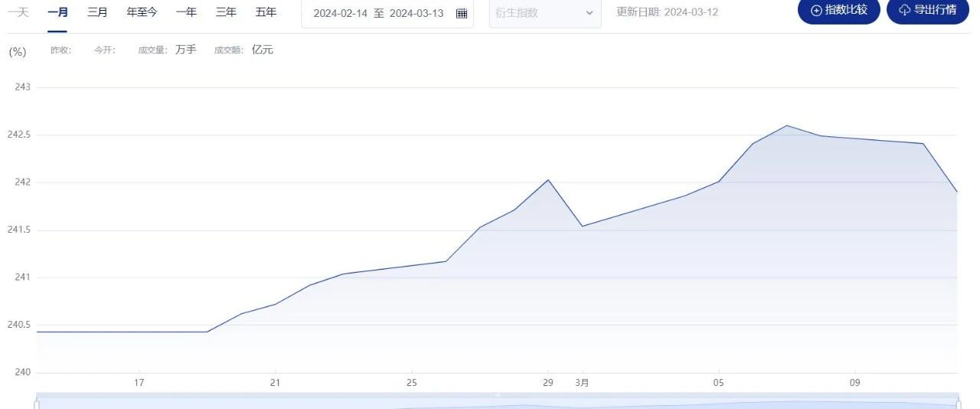The width and height of the screenshot is (980, 409).
Task: Click the 243 y-axis label
Action: [x=23, y=87]
